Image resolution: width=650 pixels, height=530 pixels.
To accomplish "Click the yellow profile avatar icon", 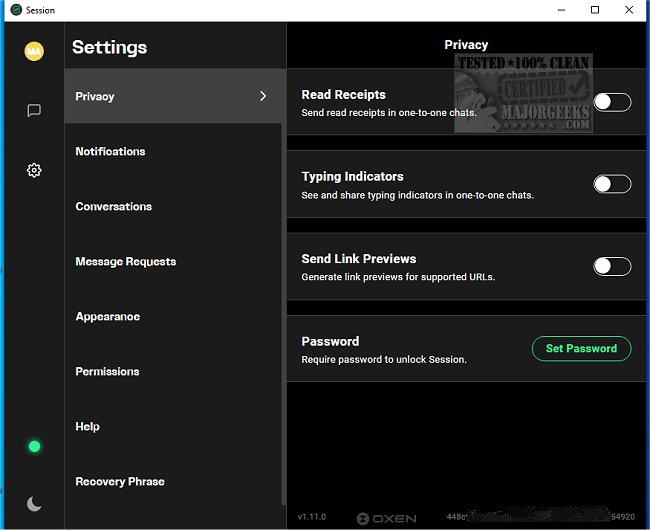I will (34, 51).
